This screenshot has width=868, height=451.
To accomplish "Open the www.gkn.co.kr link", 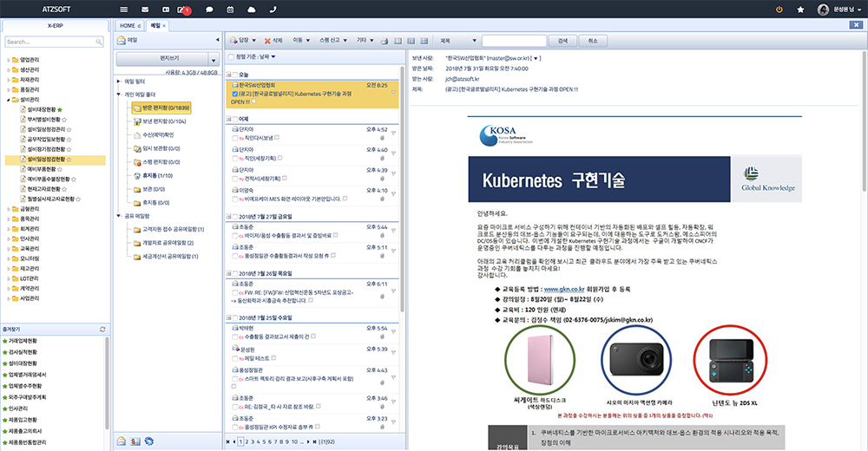I will point(564,290).
